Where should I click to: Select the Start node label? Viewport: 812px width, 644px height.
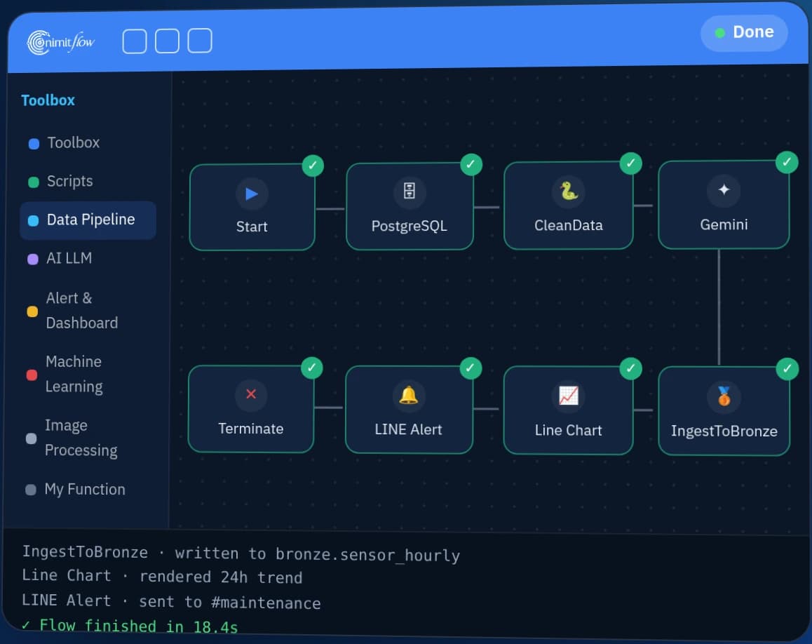tap(252, 227)
